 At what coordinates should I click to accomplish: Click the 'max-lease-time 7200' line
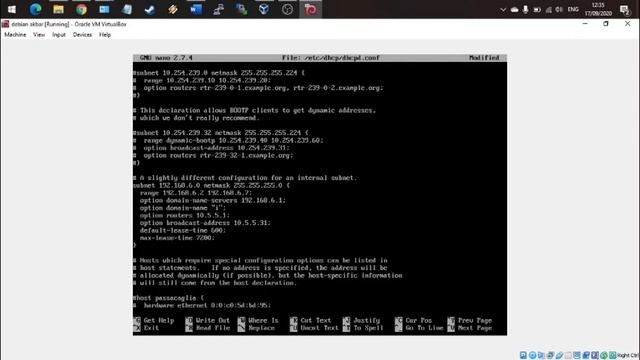(x=177, y=238)
